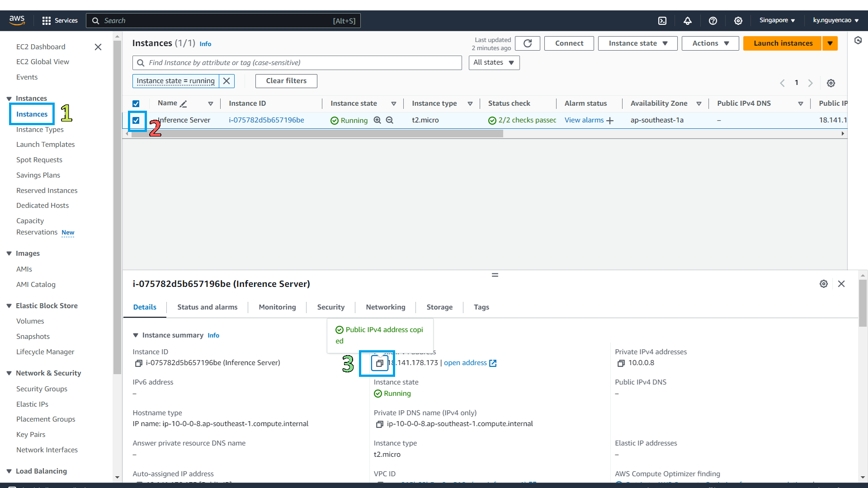Screen dimensions: 868x488
Task: Open Elastic IPs in sidebar
Action: pyautogui.click(x=32, y=404)
